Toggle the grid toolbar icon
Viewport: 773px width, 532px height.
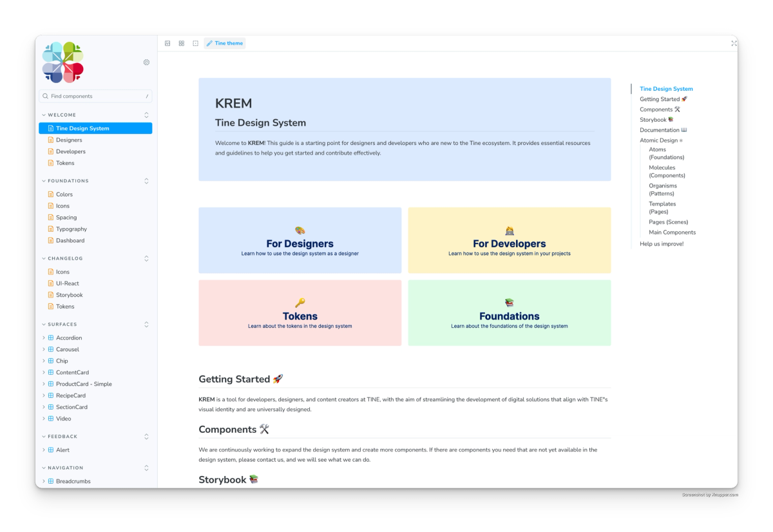point(182,43)
